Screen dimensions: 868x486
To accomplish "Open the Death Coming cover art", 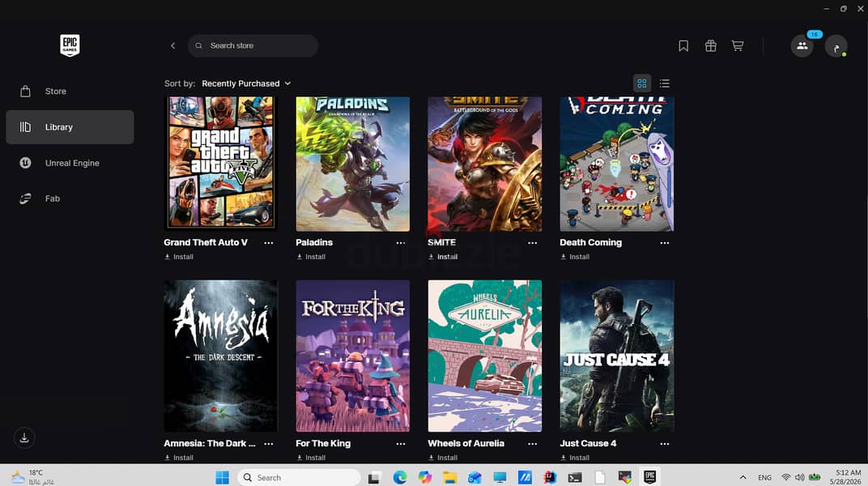I will (x=617, y=164).
